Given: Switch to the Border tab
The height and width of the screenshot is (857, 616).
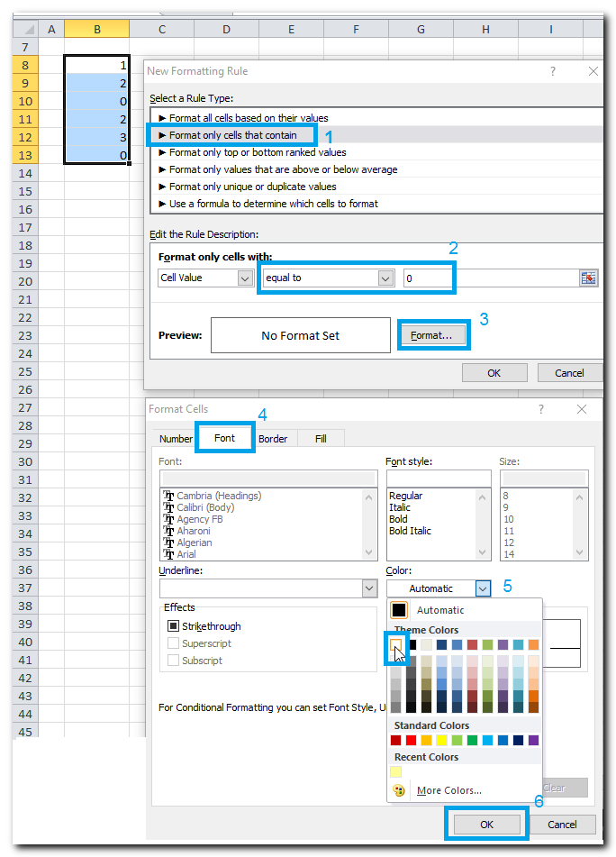Looking at the screenshot, I should 273,439.
